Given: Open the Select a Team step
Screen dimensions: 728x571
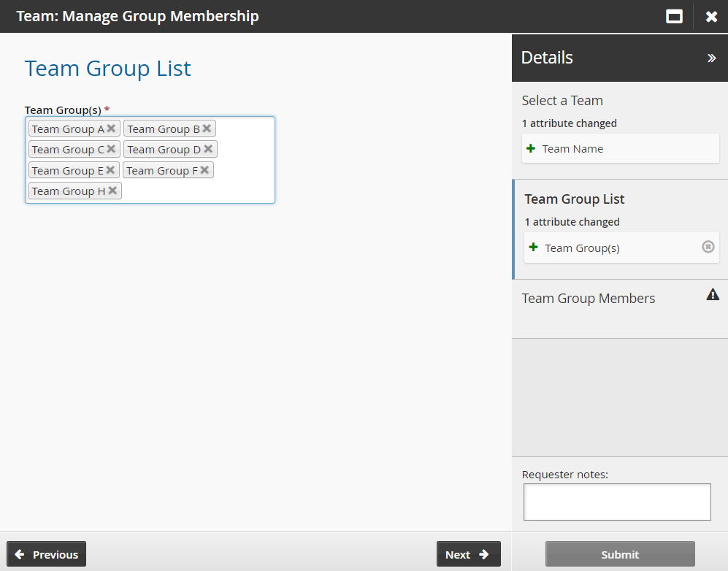Looking at the screenshot, I should tap(562, 101).
